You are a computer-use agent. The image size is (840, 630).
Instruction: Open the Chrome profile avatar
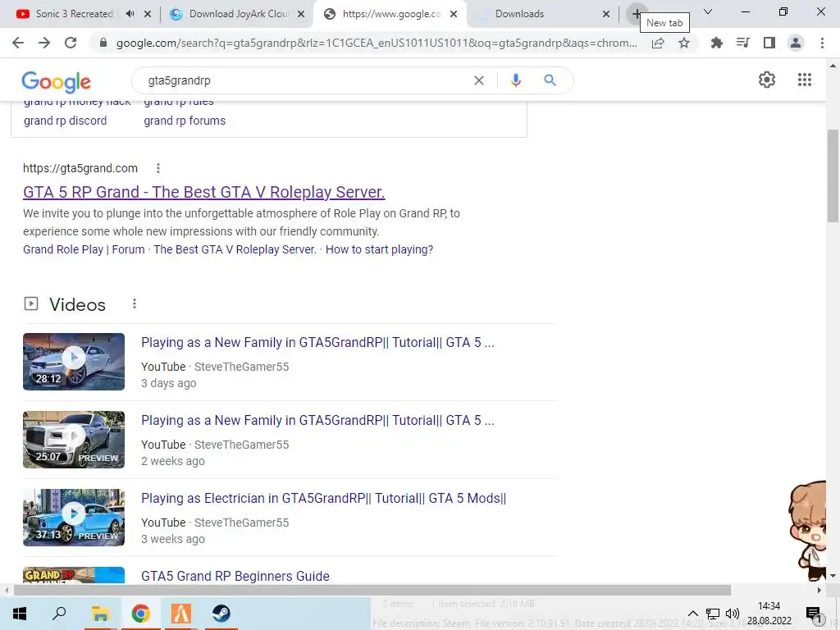click(x=796, y=43)
